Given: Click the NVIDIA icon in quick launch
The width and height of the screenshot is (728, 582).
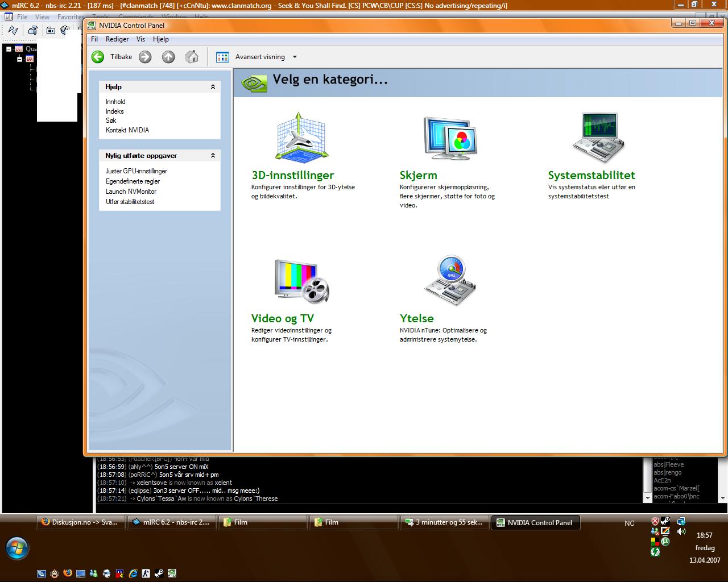Looking at the screenshot, I should 172,573.
